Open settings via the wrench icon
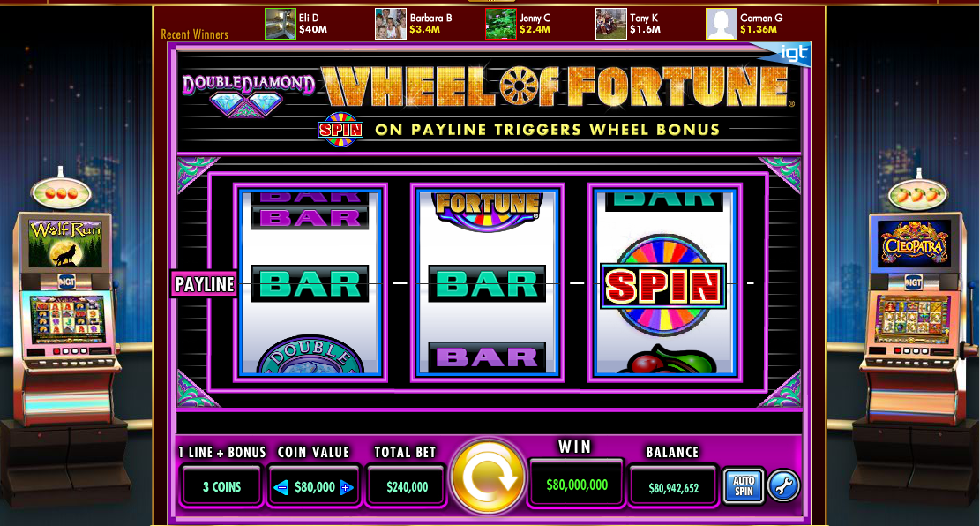This screenshot has width=980, height=526. click(x=783, y=485)
